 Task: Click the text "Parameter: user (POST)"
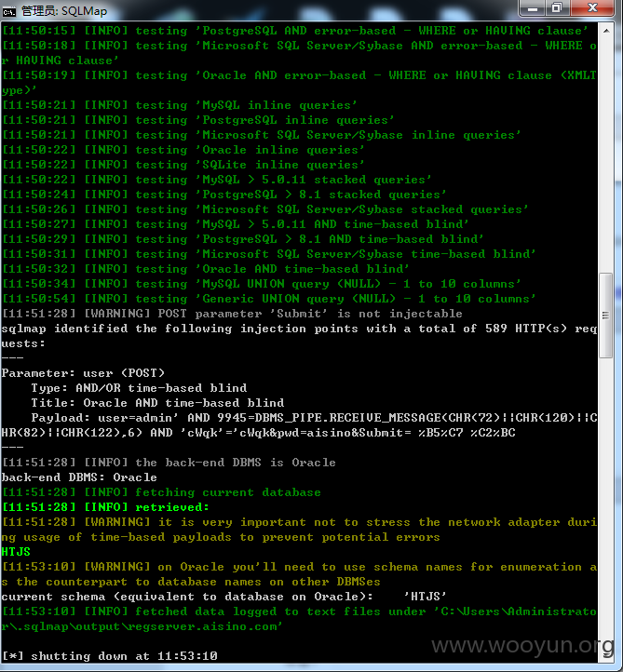tap(83, 373)
